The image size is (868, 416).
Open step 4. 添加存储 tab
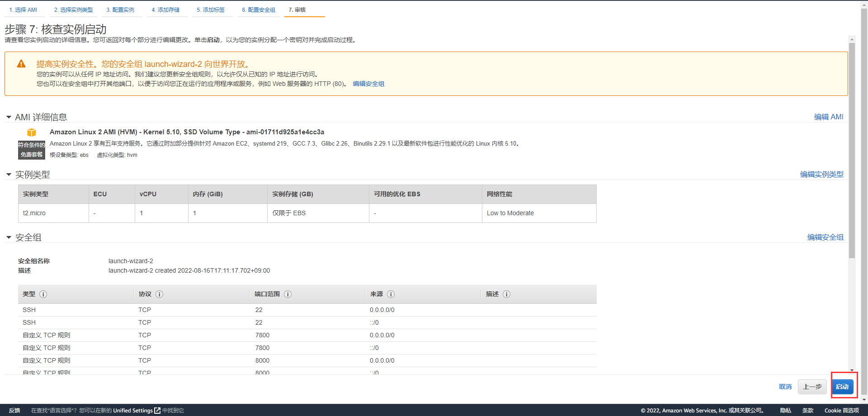(x=165, y=10)
